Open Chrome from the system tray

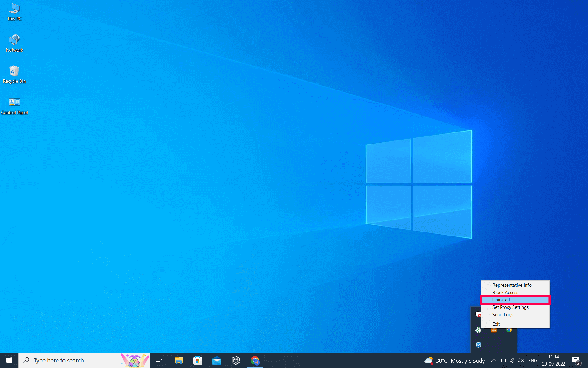pos(509,330)
